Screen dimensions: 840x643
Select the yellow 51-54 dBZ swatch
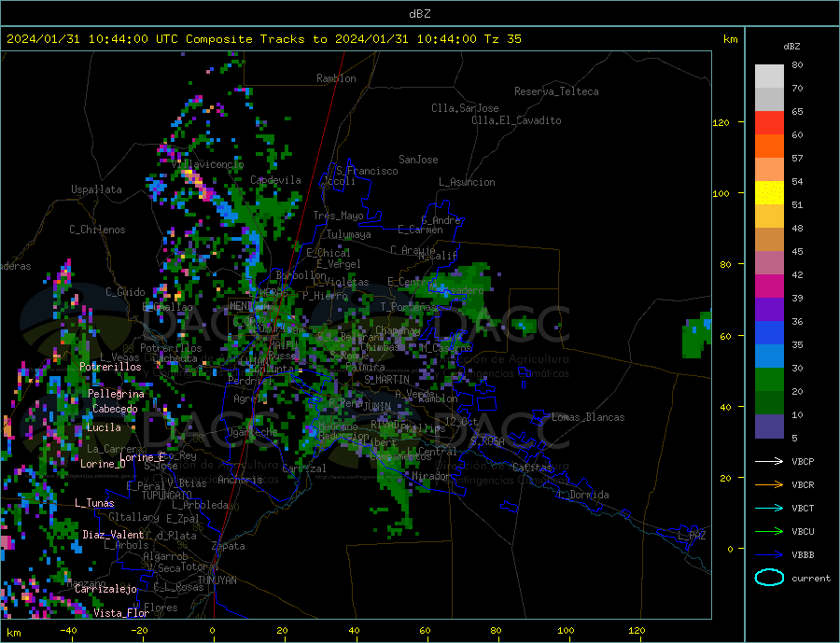pyautogui.click(x=769, y=193)
